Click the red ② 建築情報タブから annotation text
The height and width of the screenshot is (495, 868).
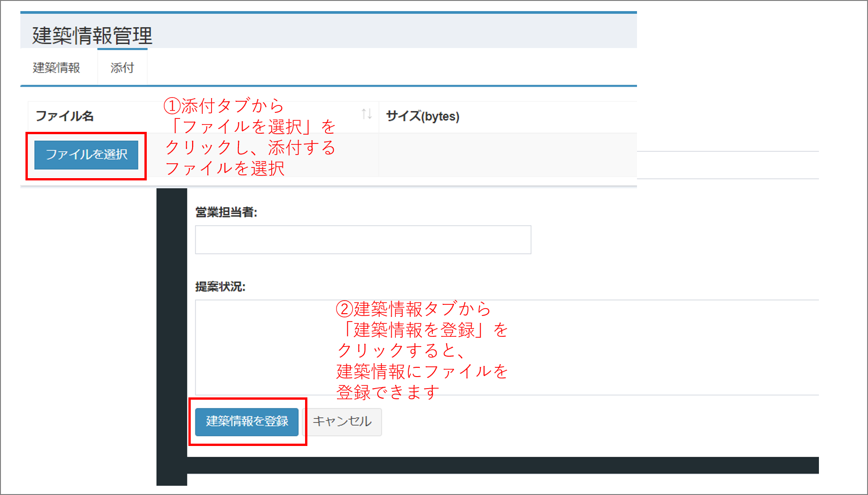(413, 309)
